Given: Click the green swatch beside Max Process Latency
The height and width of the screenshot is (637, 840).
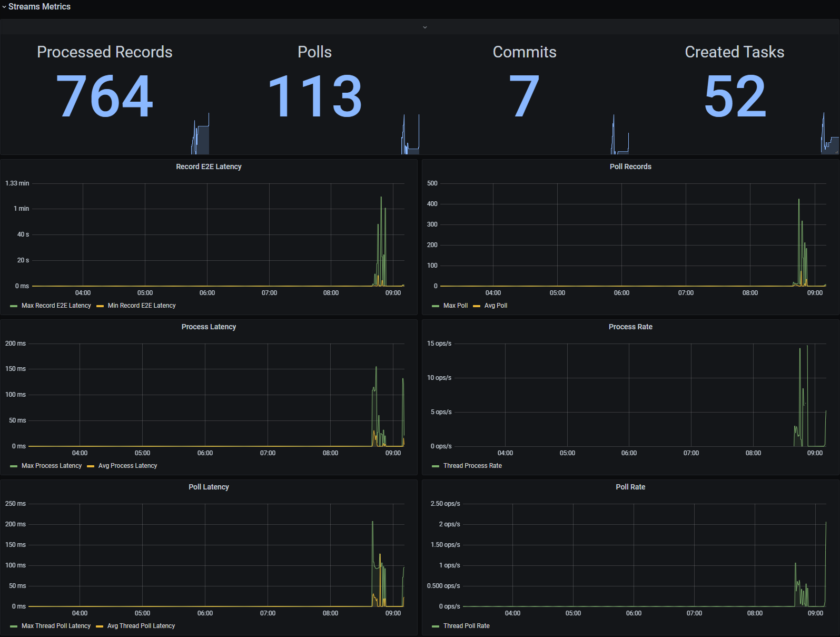Looking at the screenshot, I should click(x=14, y=466).
